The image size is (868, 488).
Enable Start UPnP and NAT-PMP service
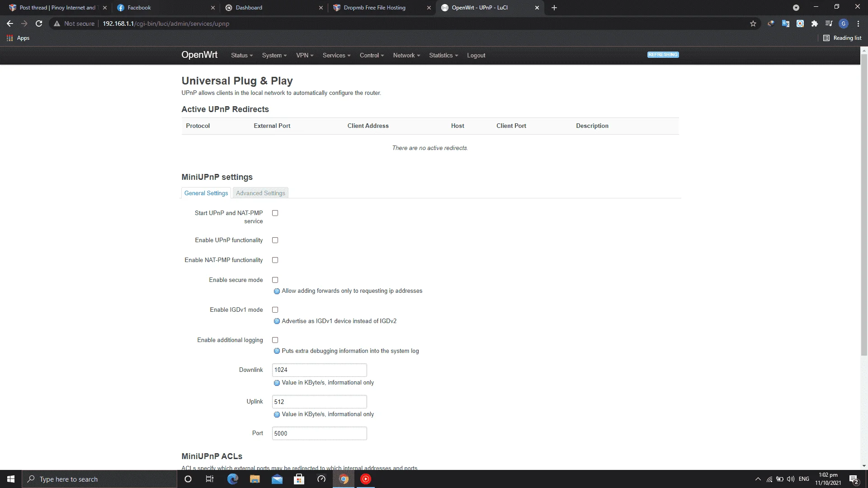[x=275, y=213]
